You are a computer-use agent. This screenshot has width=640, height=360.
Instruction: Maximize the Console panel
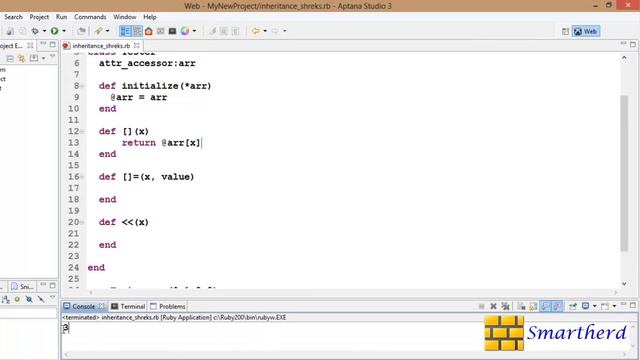tap(633, 305)
